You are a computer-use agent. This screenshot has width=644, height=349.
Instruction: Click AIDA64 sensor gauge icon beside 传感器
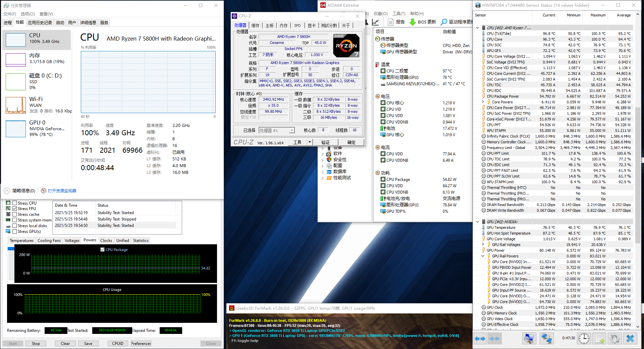pos(378,39)
